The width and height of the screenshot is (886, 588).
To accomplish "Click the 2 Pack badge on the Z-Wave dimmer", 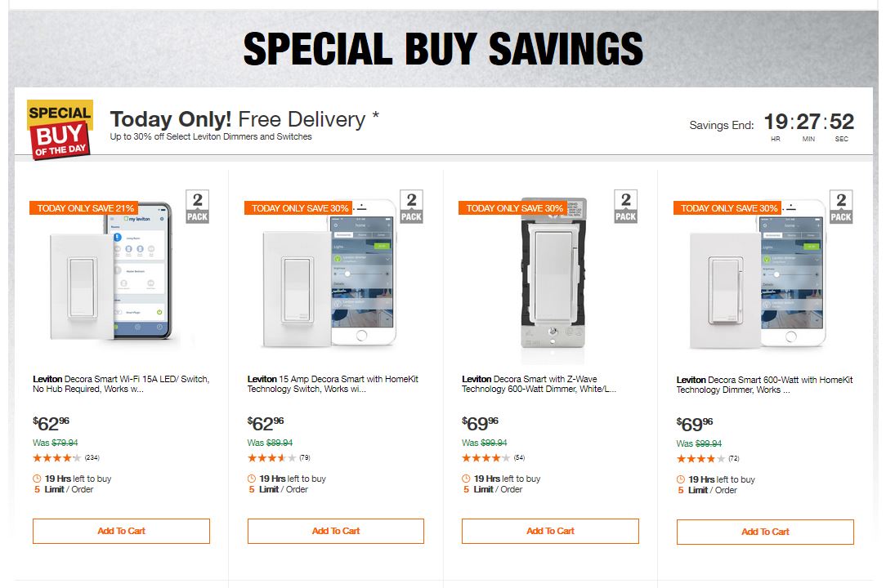I will coord(626,207).
